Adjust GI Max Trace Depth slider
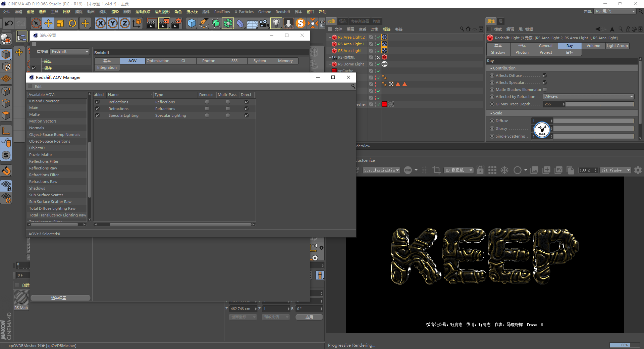The width and height of the screenshot is (644, 349). tap(600, 104)
